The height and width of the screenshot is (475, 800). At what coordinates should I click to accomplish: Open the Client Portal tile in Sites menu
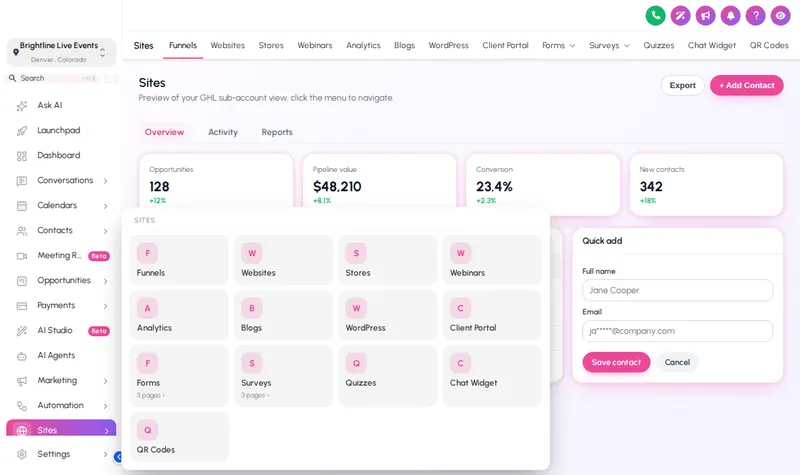click(x=492, y=315)
